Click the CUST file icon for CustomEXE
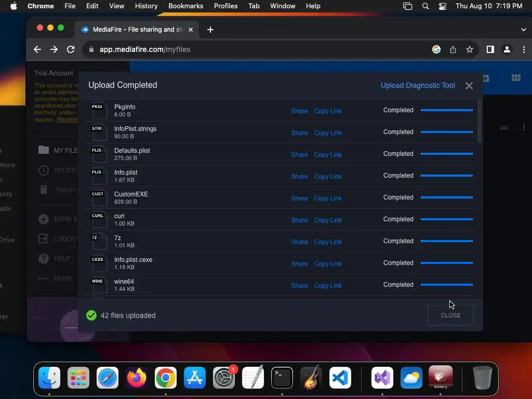This screenshot has width=532, height=399. click(99, 197)
